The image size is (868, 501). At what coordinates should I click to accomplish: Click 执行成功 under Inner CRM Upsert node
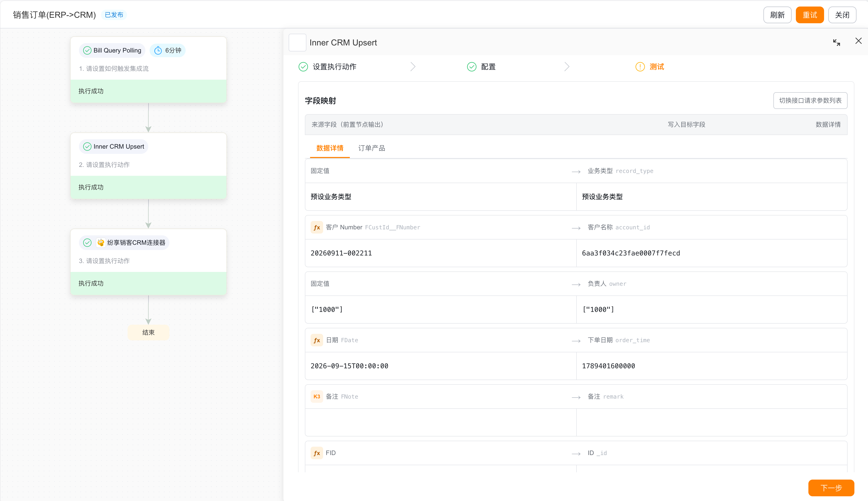(149, 187)
